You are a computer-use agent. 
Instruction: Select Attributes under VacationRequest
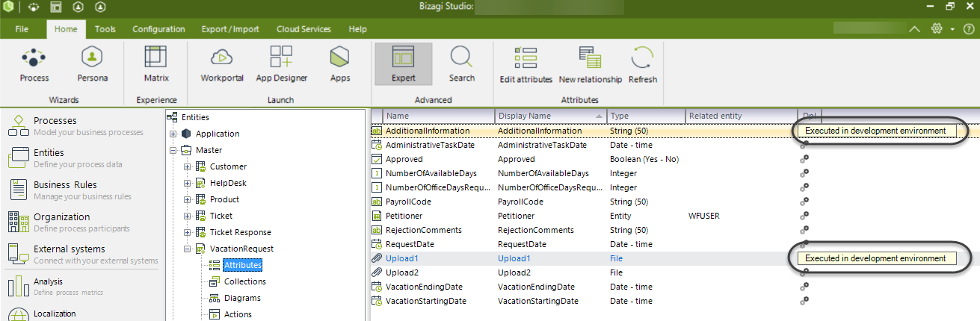click(x=242, y=265)
